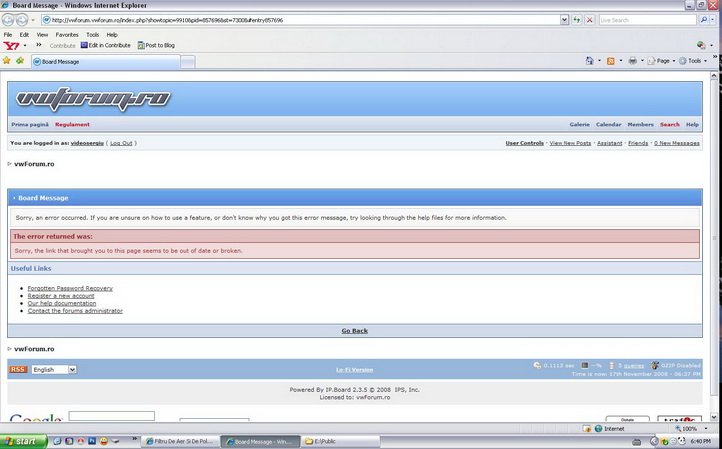722x449 pixels.
Task: Open the Page menu dropdown
Action: click(661, 61)
